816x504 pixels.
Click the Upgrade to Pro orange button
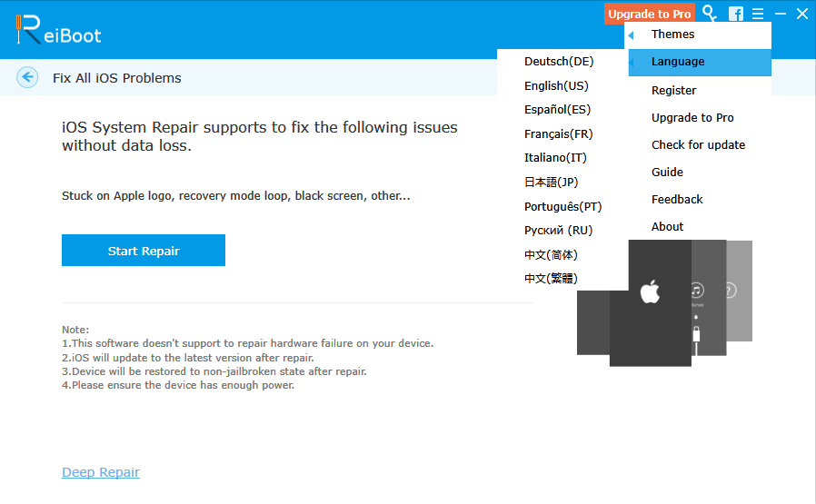coord(649,14)
